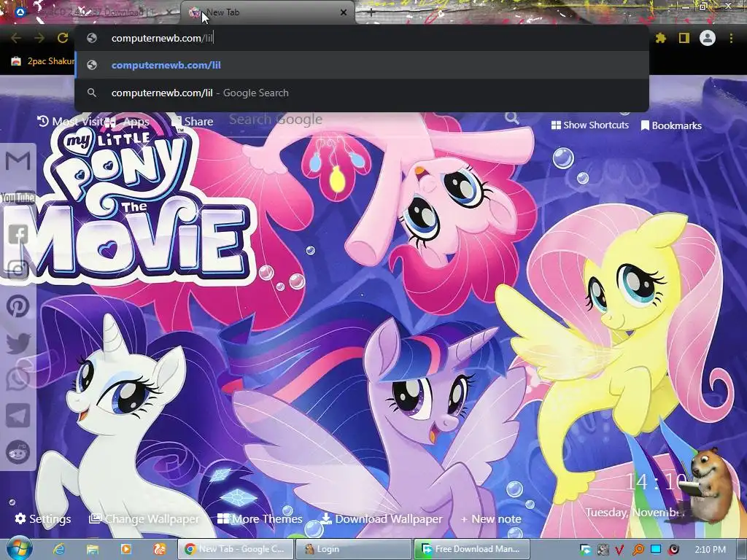
Task: Switch to Free Download Manager on taskbar
Action: [x=472, y=549]
